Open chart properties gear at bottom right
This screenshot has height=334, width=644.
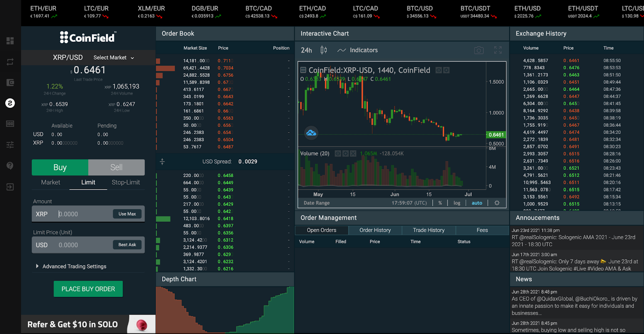coord(497,203)
